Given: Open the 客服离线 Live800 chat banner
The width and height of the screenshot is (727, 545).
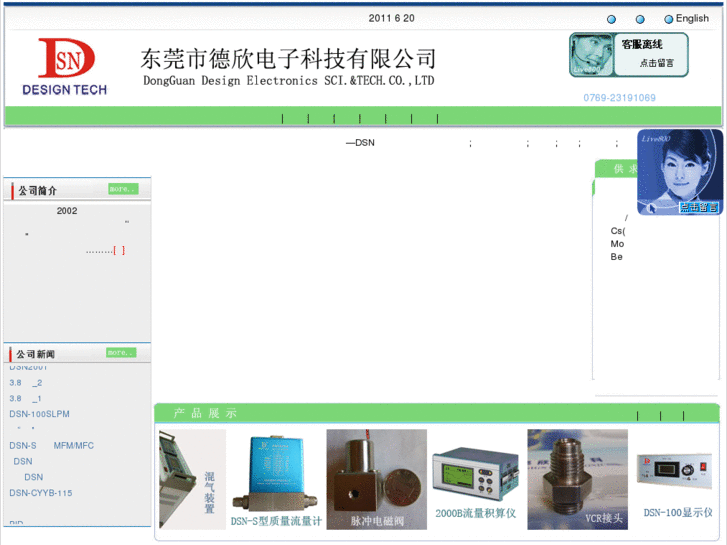Looking at the screenshot, I should tap(629, 55).
